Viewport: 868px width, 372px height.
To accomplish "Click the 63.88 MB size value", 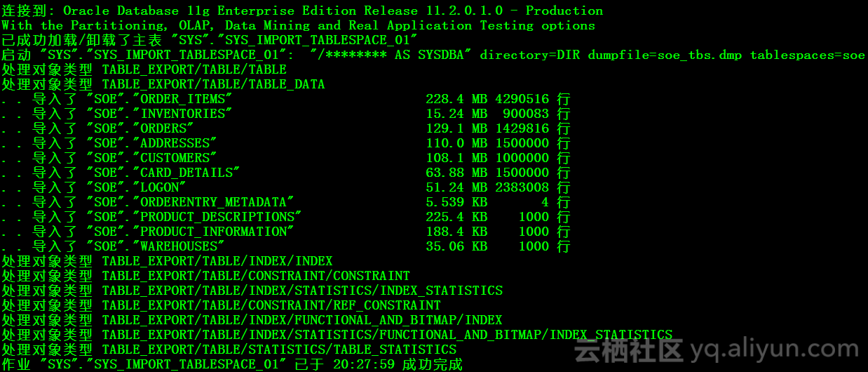I will tap(456, 173).
